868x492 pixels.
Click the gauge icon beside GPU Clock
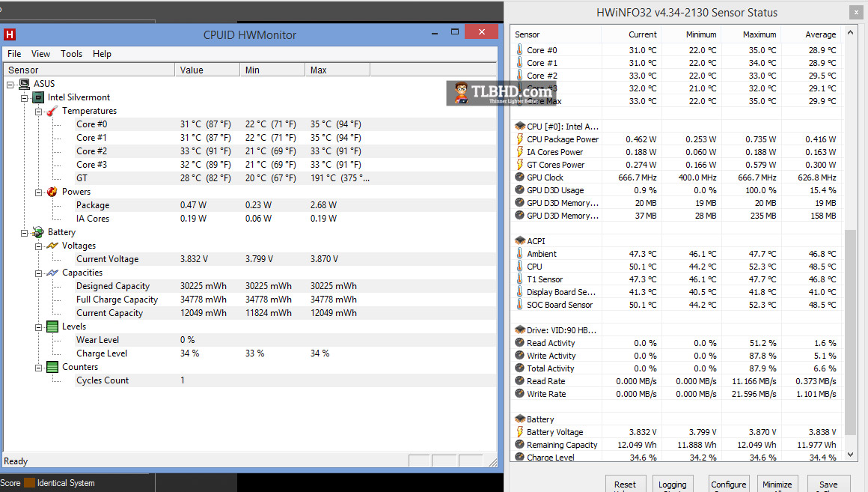click(520, 177)
